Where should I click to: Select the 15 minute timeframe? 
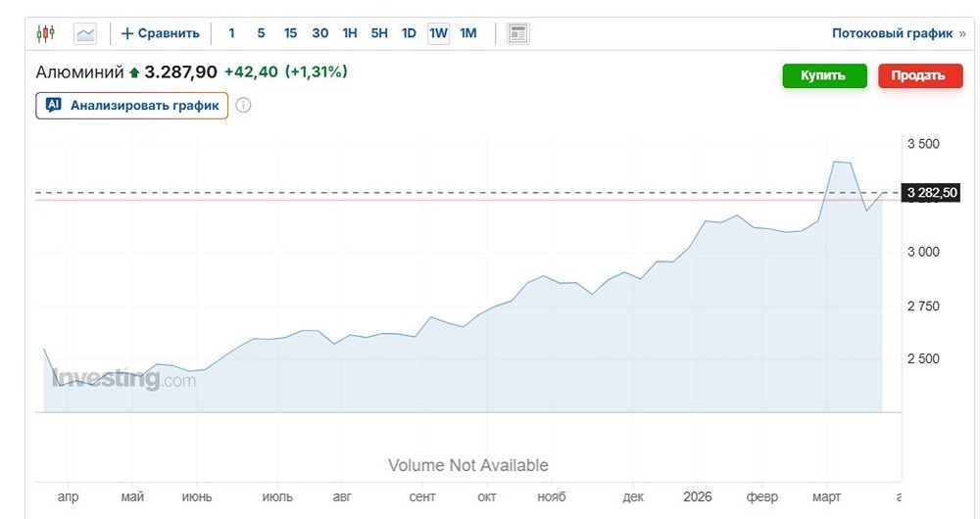tap(290, 33)
